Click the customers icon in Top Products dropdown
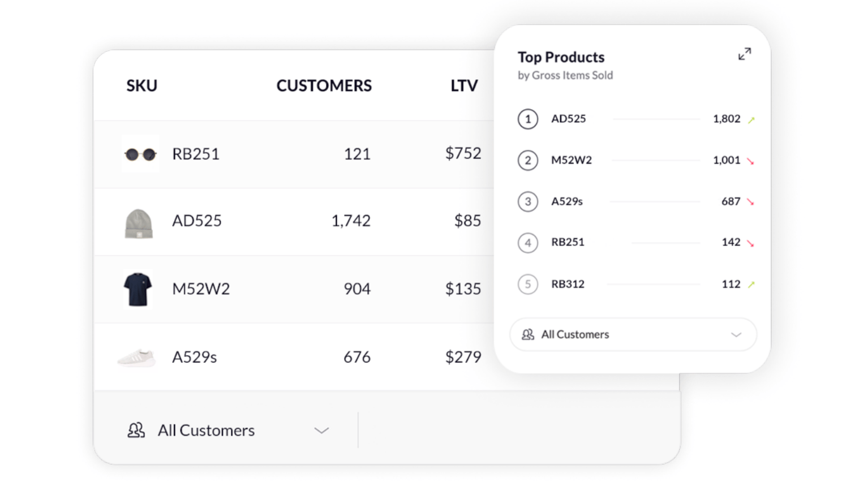 point(528,335)
